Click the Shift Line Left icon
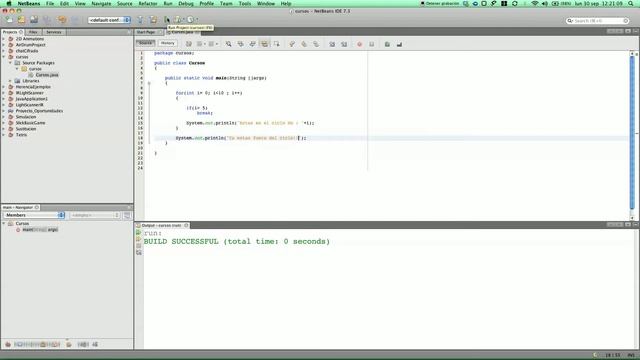640x360 pixels. pyautogui.click(x=332, y=44)
